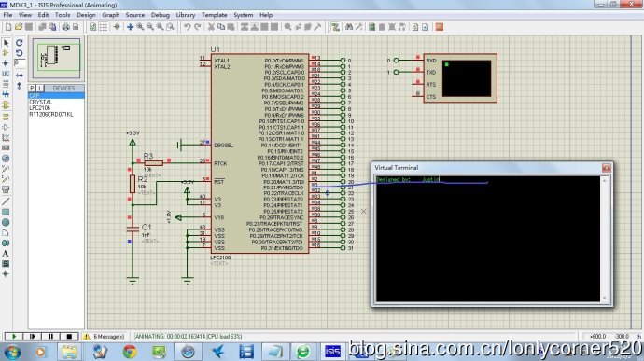
Task: Click the Play simulation button
Action: 14,337
